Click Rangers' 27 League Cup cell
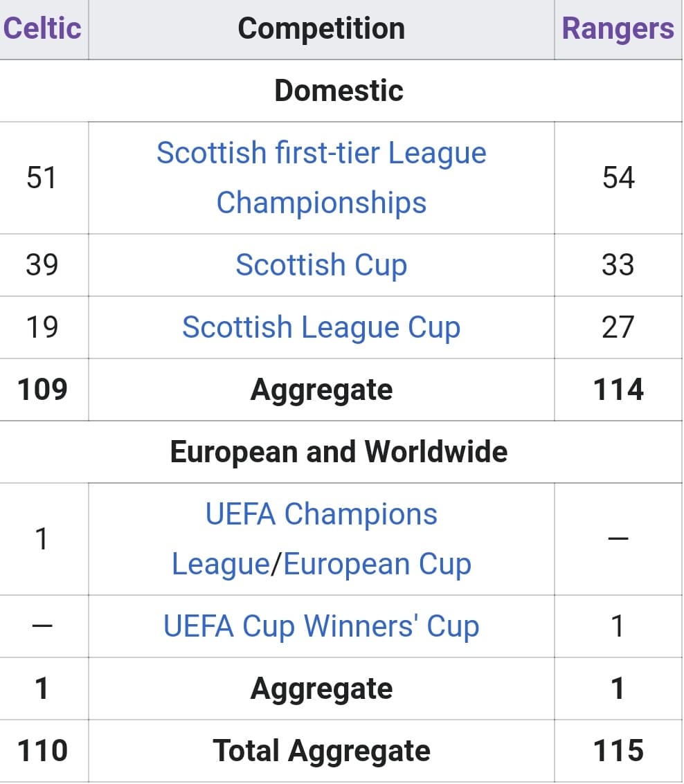Viewport: 684px width, 784px height. 618,327
